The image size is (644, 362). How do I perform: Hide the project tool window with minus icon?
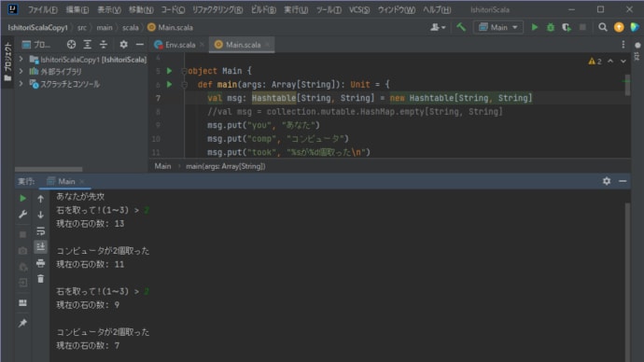point(140,45)
